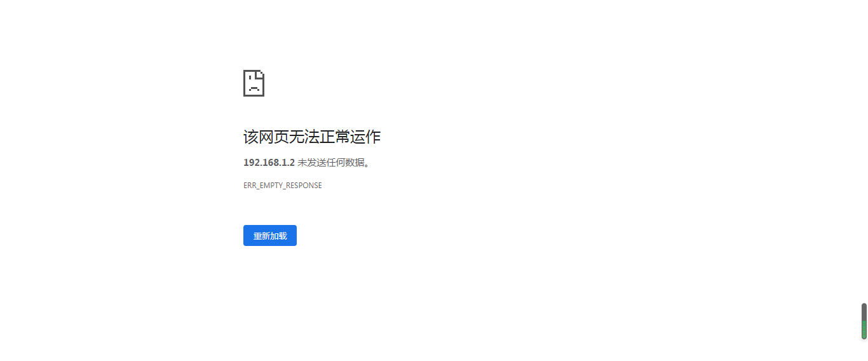Click the 该网页无法正常运作 heading
Screen dimensions: 868x361
[x=312, y=137]
